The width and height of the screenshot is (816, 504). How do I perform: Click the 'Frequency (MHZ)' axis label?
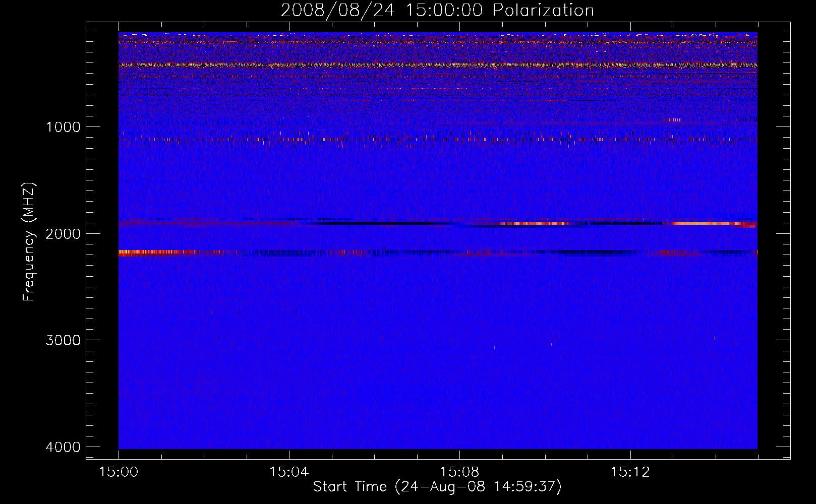(29, 242)
